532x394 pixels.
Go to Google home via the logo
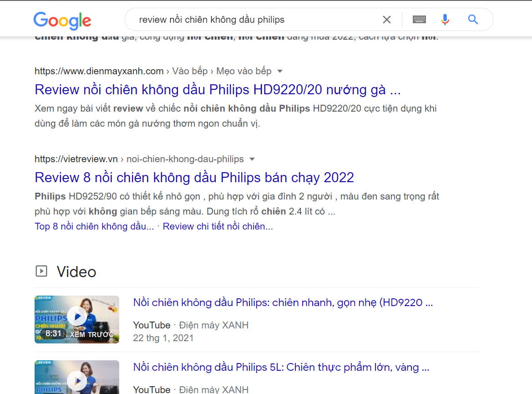[x=62, y=20]
